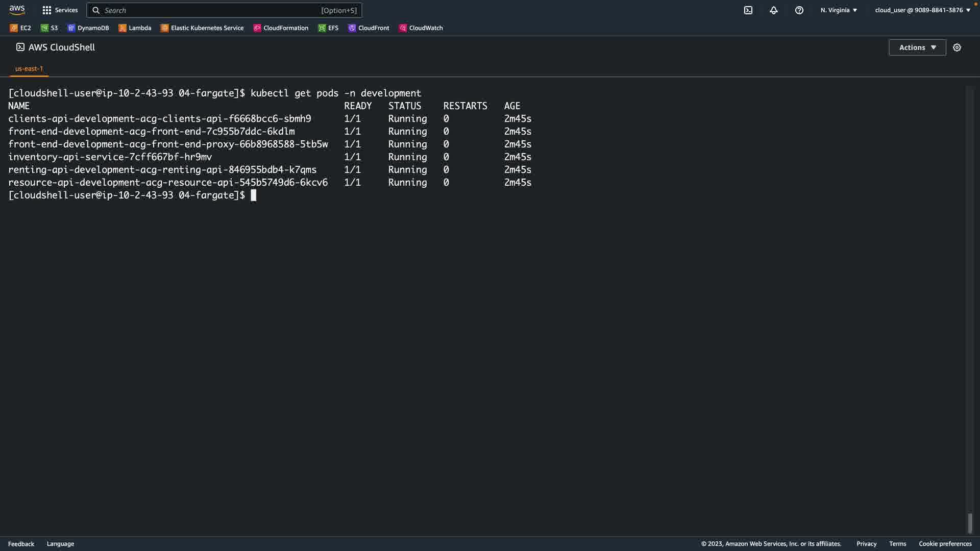Open the notifications bell icon
The width and height of the screenshot is (980, 551).
click(774, 10)
